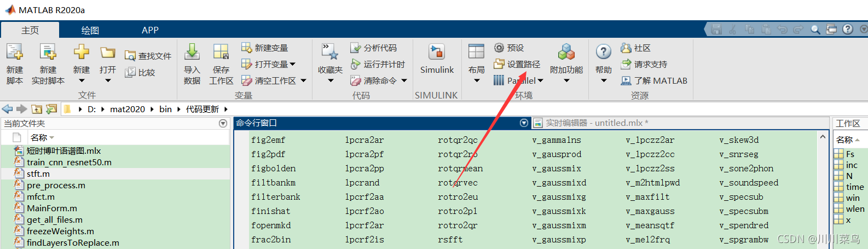Expand the Clear Commands (清除命令) dropdown
This screenshot has height=249, width=868.
pos(404,81)
